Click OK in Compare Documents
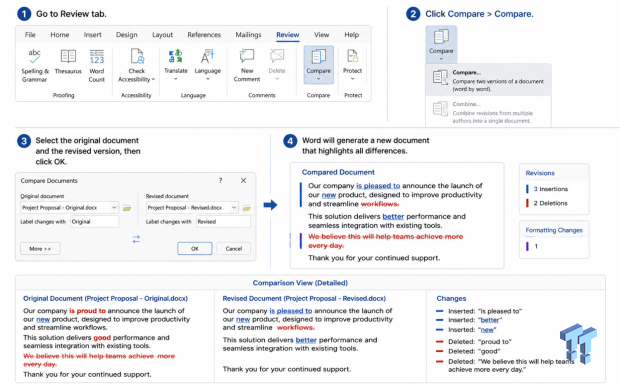 coord(195,249)
